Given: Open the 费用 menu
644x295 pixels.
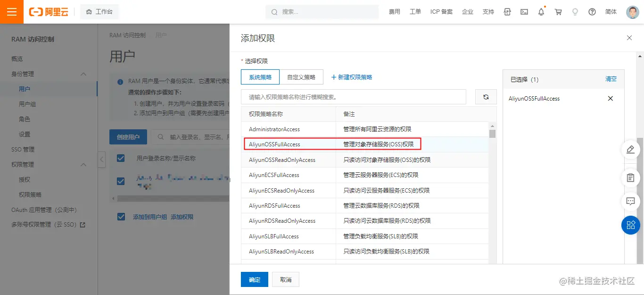Looking at the screenshot, I should (x=394, y=12).
